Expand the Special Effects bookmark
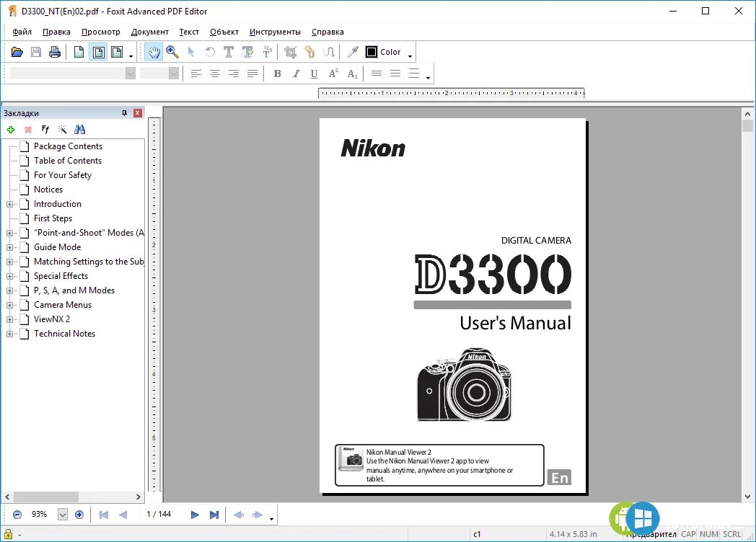 click(9, 277)
